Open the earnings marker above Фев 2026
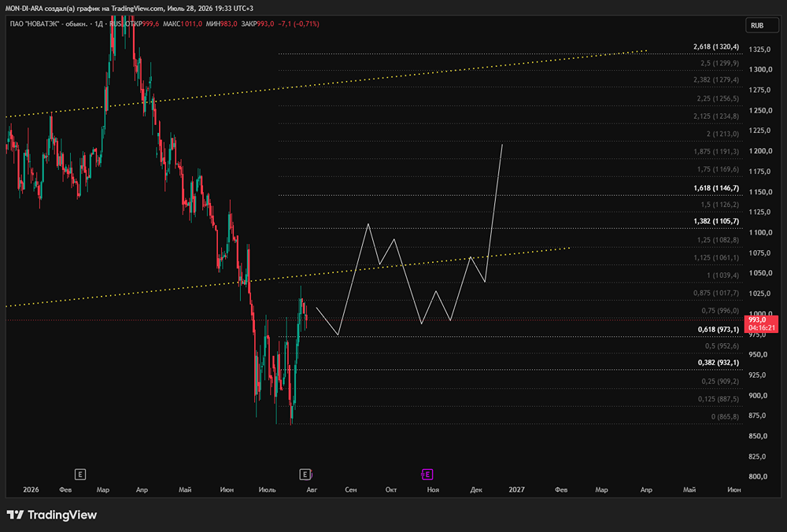The height and width of the screenshot is (532, 787). click(x=79, y=475)
